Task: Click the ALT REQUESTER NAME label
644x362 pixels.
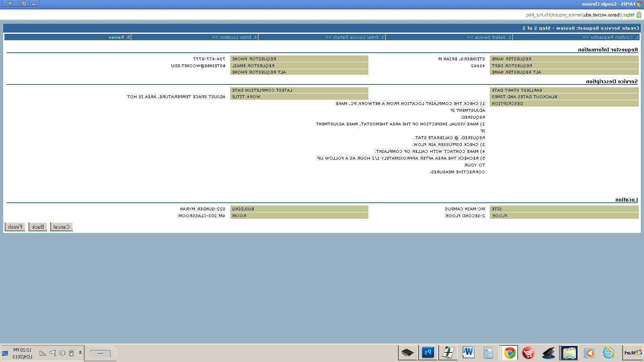Action: tap(516, 72)
